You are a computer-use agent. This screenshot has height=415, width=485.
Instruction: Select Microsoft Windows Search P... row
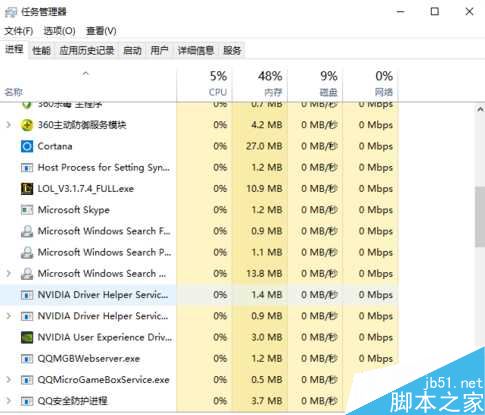[199, 253]
